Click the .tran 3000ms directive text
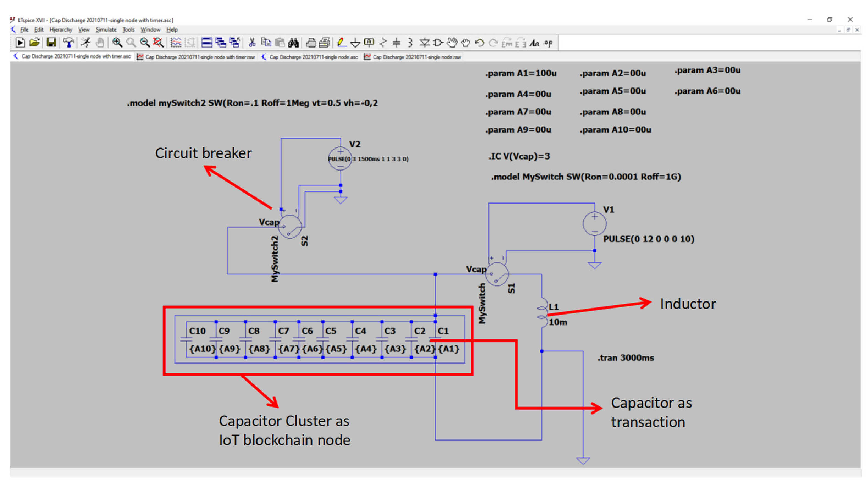 625,358
